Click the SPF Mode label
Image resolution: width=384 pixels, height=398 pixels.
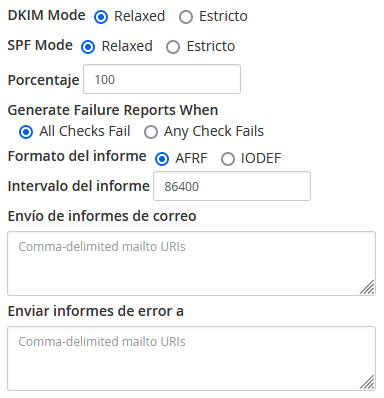point(40,45)
